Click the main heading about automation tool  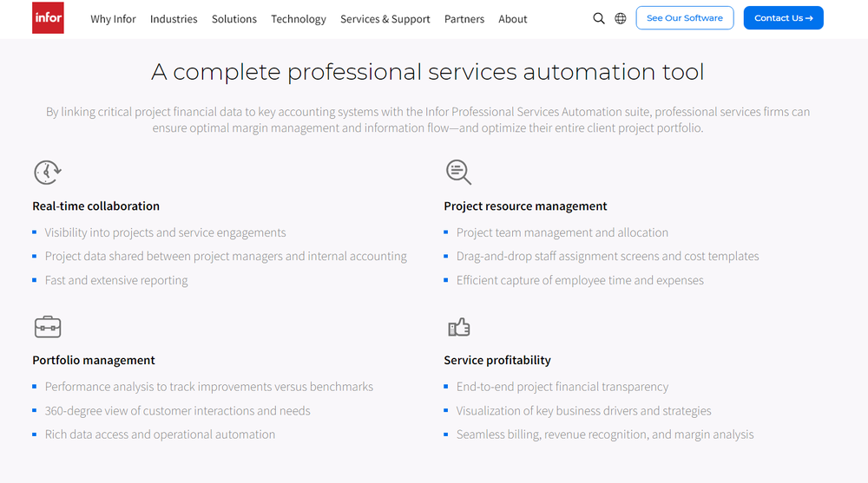427,72
